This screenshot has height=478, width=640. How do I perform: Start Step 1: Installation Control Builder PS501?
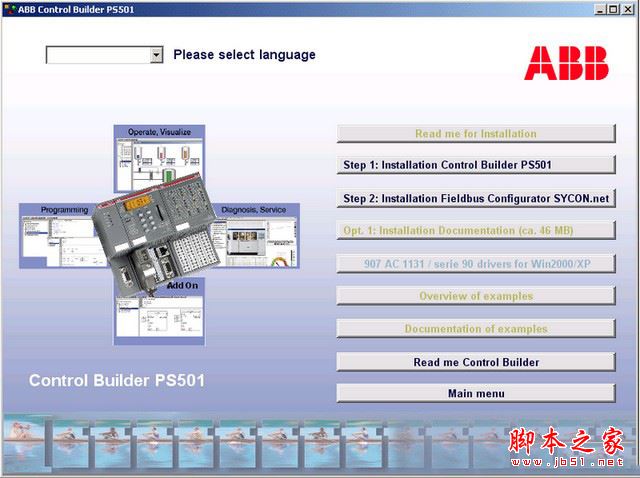tap(476, 165)
